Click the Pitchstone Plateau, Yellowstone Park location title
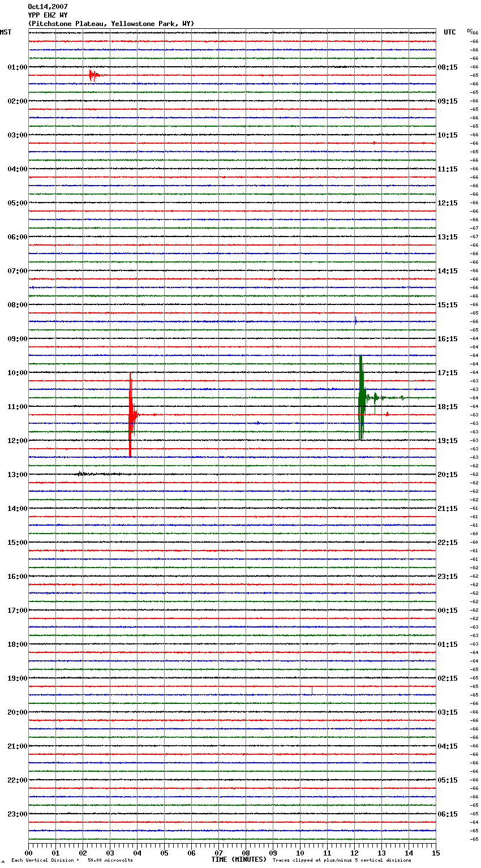Screen dimensions: 481x868 click(111, 24)
